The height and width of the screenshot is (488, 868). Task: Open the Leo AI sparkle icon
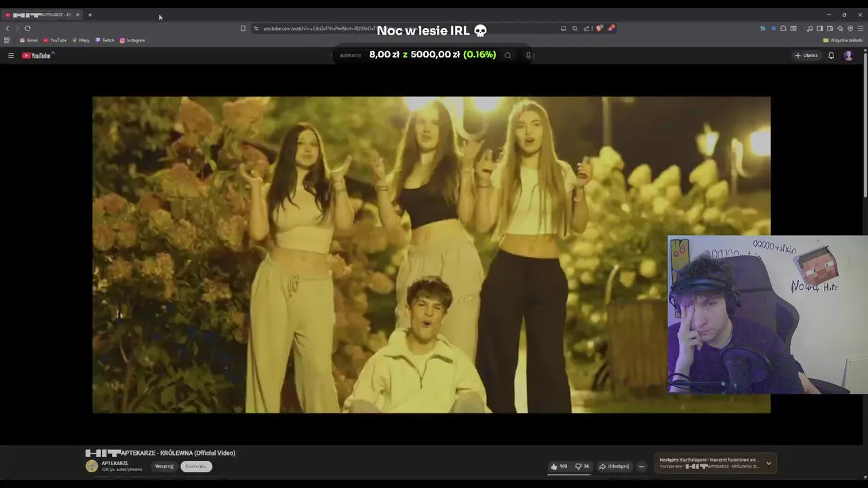click(x=840, y=28)
